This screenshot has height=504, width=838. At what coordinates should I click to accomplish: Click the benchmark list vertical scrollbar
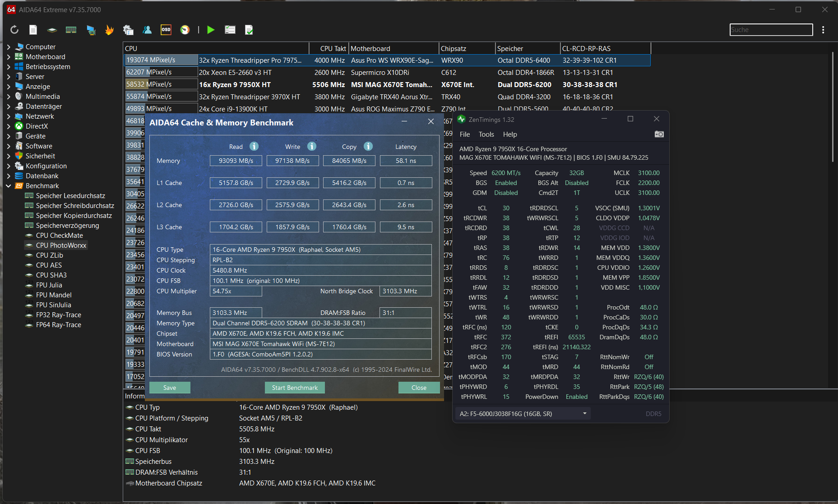point(833,107)
